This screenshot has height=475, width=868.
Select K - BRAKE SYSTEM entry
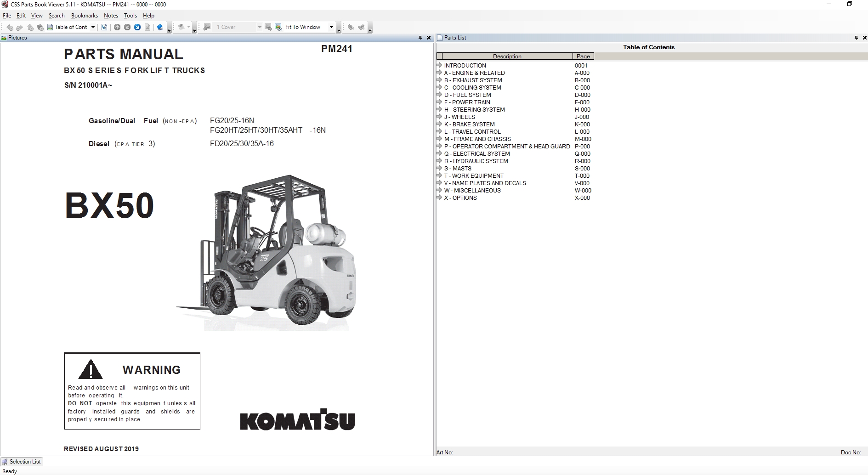coord(469,124)
